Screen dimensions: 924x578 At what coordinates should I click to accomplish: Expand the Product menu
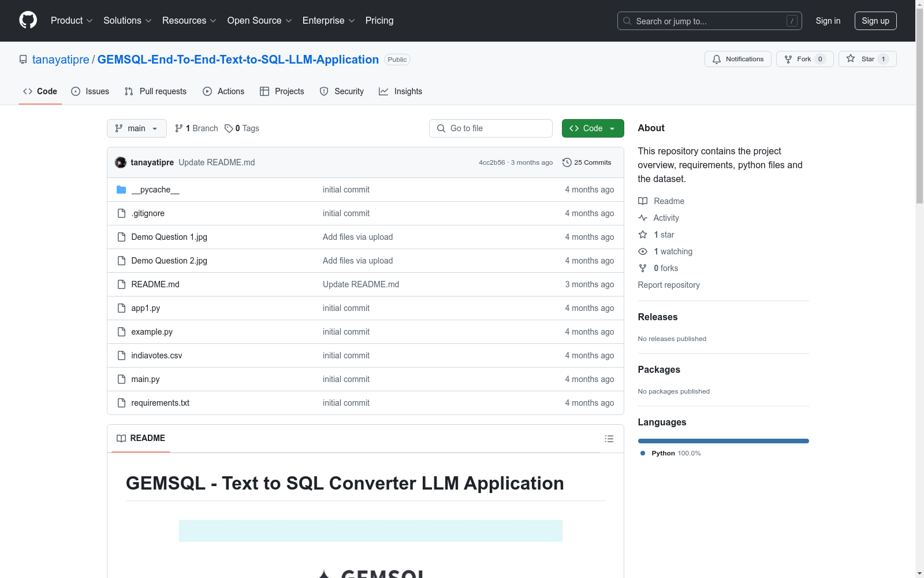click(72, 21)
